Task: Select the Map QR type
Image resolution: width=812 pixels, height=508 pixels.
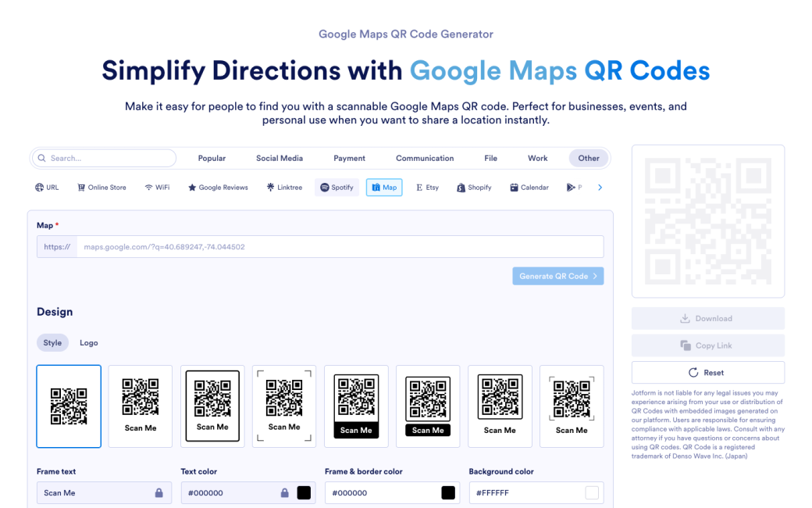Action: click(x=384, y=187)
